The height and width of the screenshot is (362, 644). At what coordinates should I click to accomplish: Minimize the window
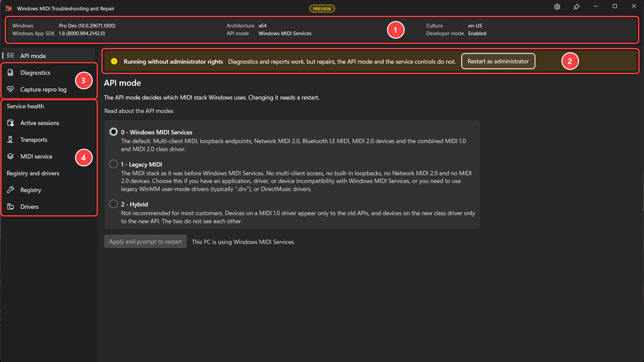(x=596, y=6)
